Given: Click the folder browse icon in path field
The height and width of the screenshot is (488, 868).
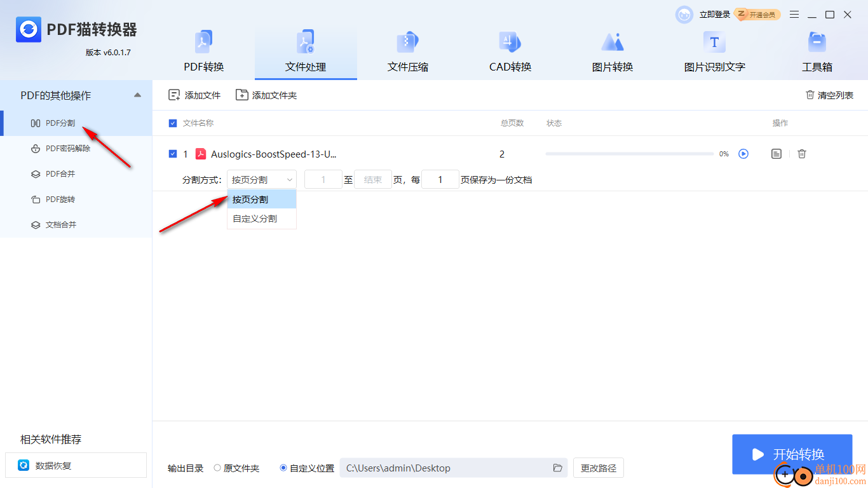Looking at the screenshot, I should 558,468.
